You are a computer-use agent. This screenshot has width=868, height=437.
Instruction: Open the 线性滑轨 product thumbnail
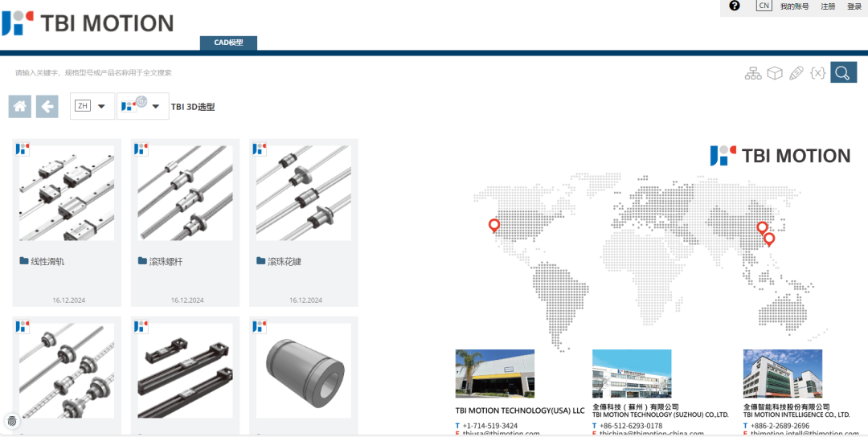[x=67, y=193]
